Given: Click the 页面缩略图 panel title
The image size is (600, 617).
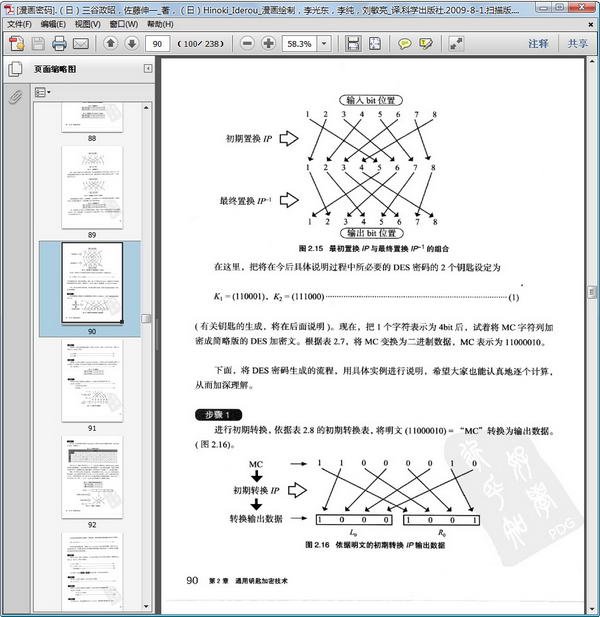Looking at the screenshot, I should (x=55, y=69).
